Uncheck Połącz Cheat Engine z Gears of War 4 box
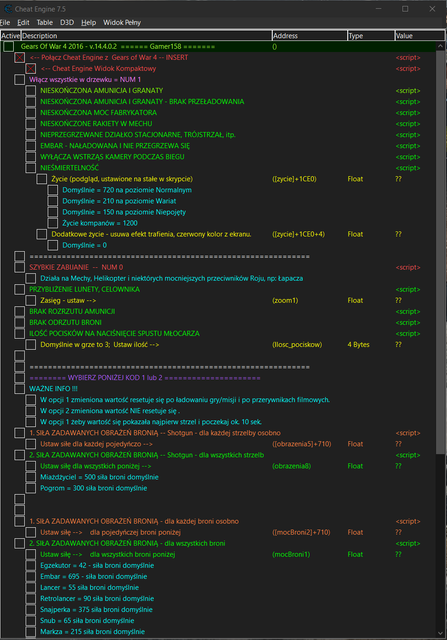The image size is (447, 640). [x=20, y=58]
